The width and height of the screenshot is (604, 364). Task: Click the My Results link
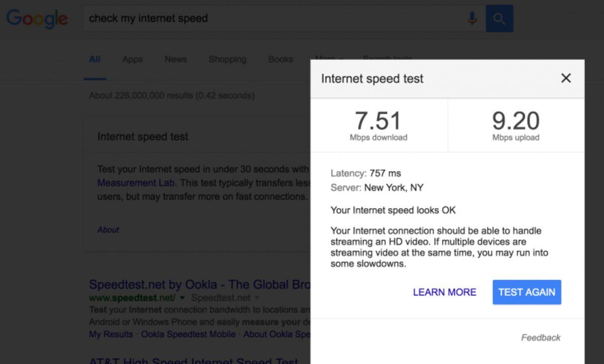pyautogui.click(x=110, y=334)
